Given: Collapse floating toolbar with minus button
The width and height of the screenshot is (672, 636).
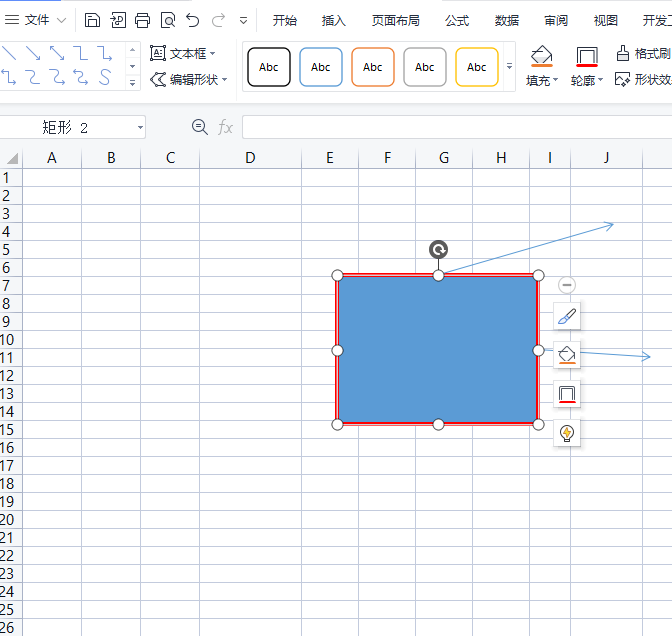Looking at the screenshot, I should pyautogui.click(x=567, y=285).
